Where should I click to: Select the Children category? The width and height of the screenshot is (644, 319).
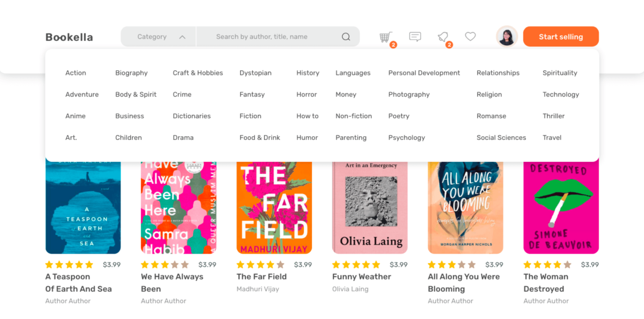[x=128, y=138]
